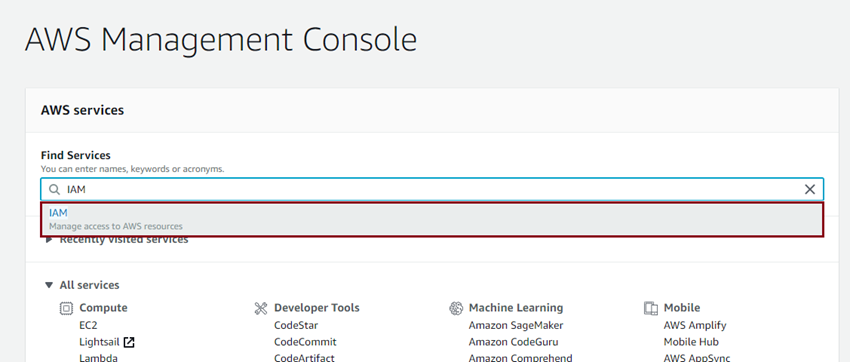Open the CodeArtifact service

[x=304, y=358]
